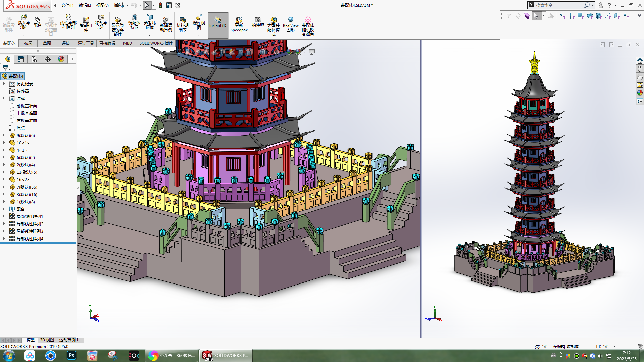The height and width of the screenshot is (362, 644).
Task: Create New Motion Study (新建运动算例)
Action: (166, 24)
